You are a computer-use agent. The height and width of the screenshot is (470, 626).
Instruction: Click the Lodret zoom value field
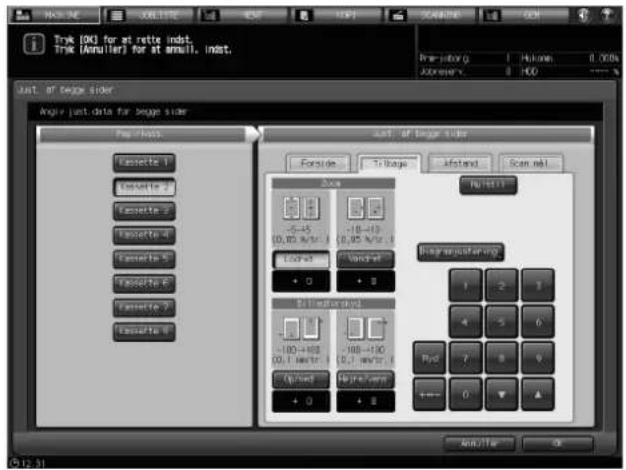coord(301,282)
